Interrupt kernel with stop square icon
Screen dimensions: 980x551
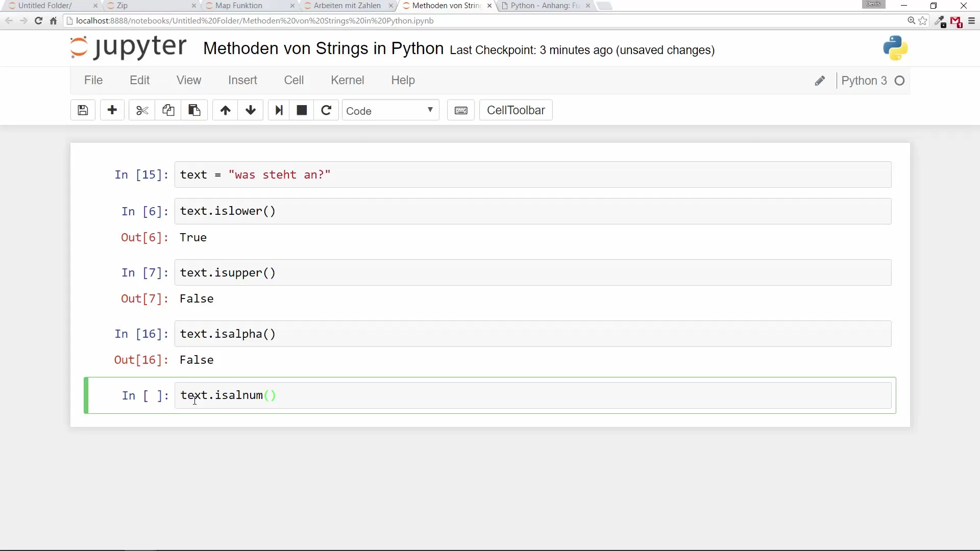pos(302,110)
